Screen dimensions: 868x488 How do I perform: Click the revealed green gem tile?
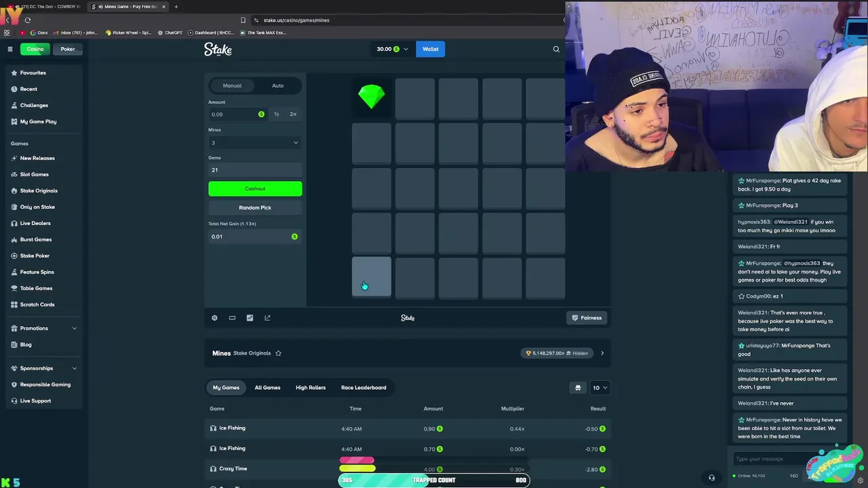click(x=371, y=97)
